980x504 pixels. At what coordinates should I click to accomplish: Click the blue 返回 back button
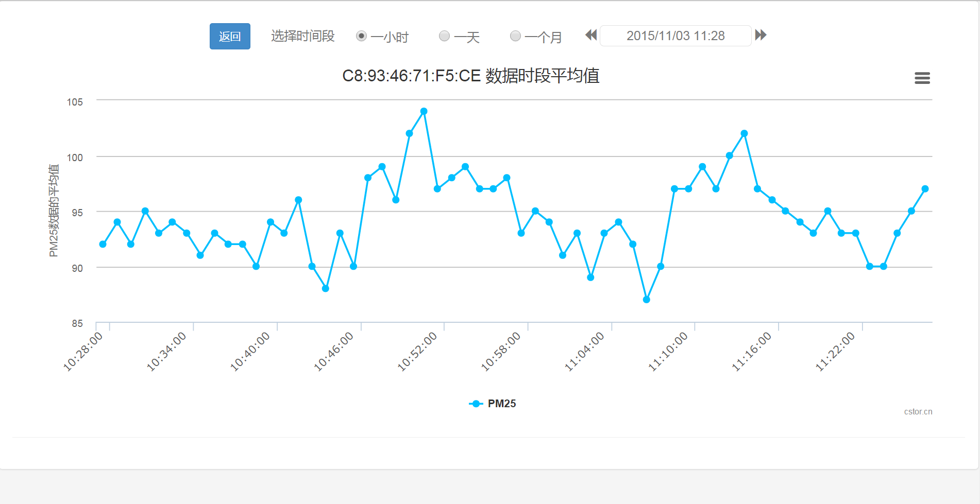(x=230, y=36)
